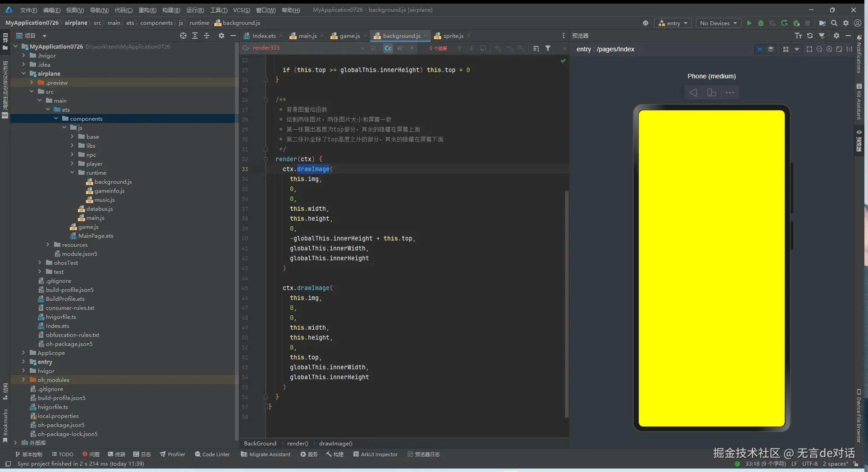Run the app with the green play button

[x=749, y=23]
